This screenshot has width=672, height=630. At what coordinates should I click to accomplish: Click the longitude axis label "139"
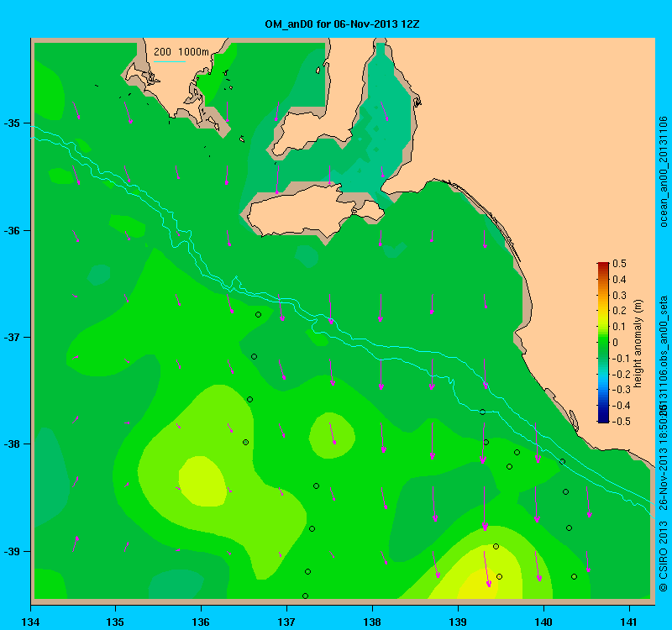click(458, 622)
